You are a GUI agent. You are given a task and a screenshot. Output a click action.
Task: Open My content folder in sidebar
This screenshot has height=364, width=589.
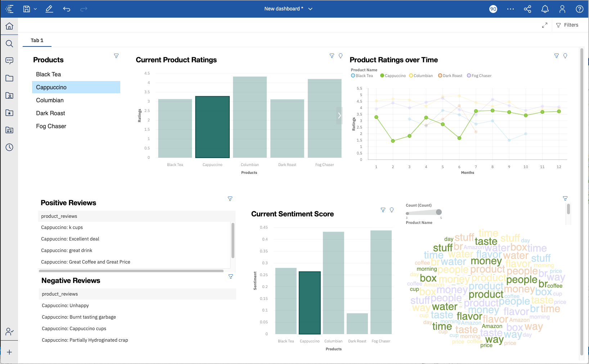tap(9, 78)
